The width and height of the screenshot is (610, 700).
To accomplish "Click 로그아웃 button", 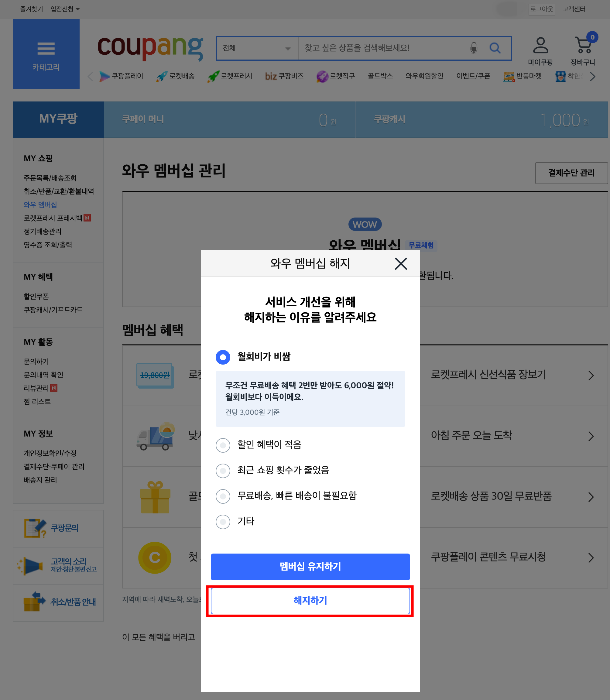I will (x=542, y=9).
